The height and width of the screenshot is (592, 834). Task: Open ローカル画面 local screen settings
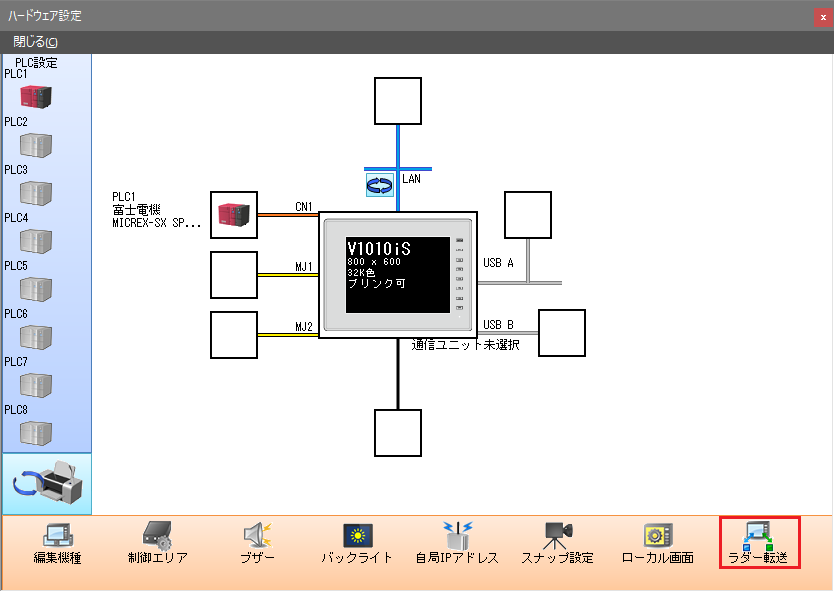[x=657, y=543]
